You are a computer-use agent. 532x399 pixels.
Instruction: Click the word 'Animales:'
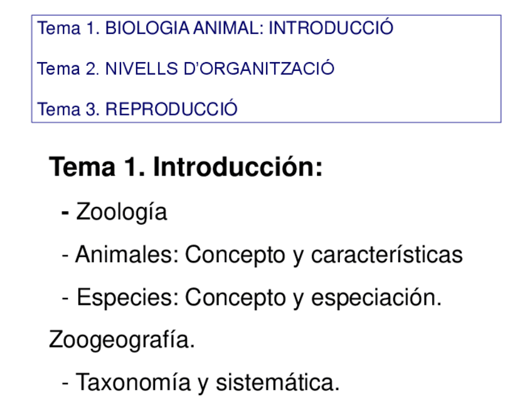coord(128,255)
